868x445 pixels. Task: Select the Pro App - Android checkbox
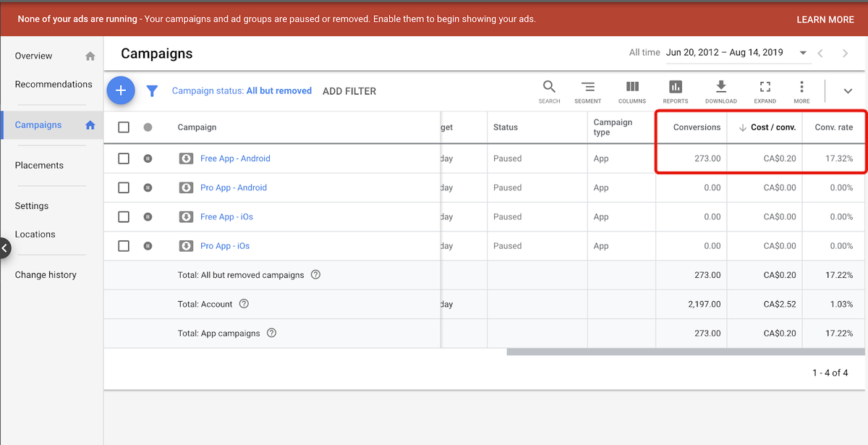click(124, 187)
